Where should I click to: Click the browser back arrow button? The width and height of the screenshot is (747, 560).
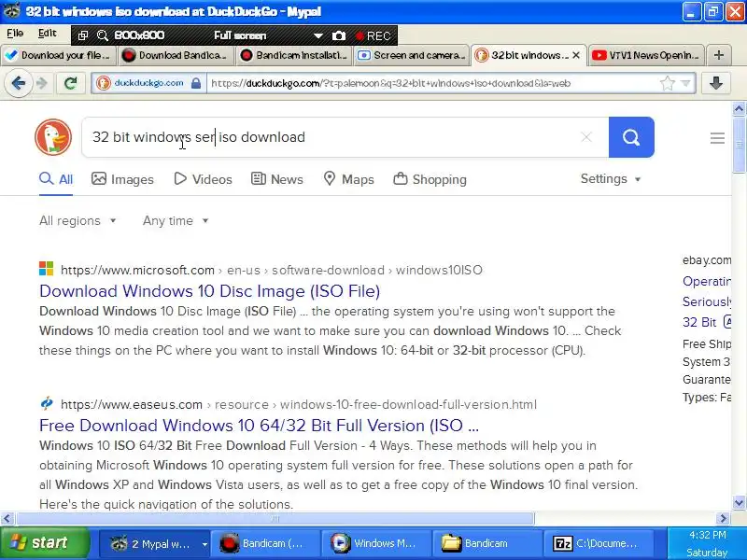click(x=19, y=83)
